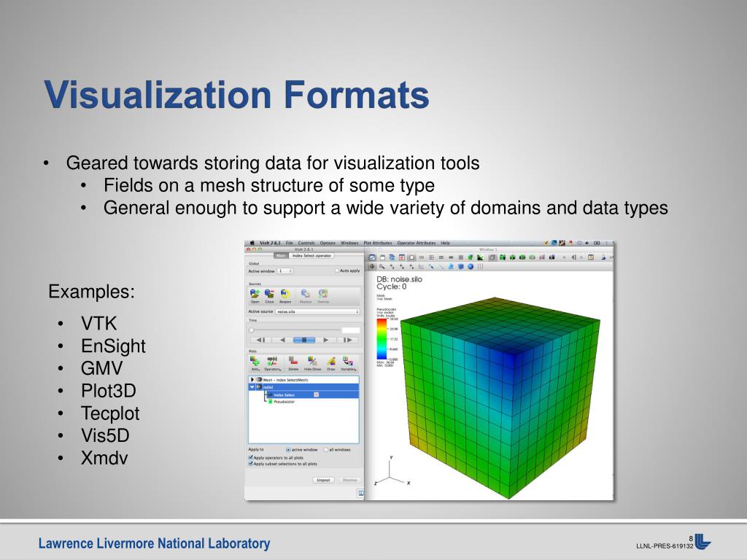Viewport: 747px width, 560px height.
Task: Click the Draw plots icon
Action: [x=331, y=361]
